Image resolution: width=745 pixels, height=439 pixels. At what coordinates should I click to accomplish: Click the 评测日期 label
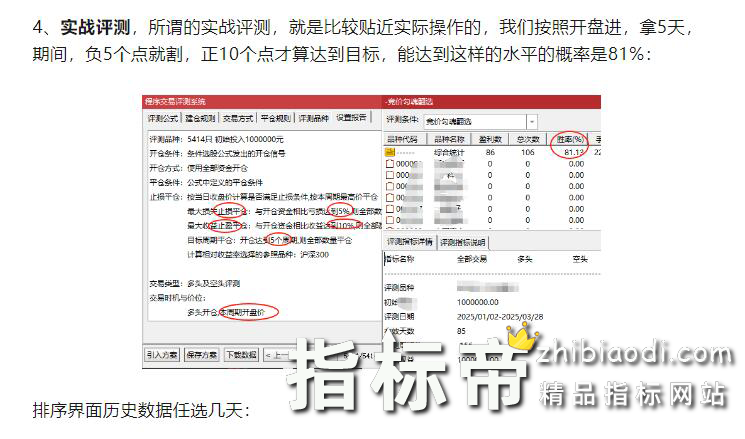(x=399, y=317)
